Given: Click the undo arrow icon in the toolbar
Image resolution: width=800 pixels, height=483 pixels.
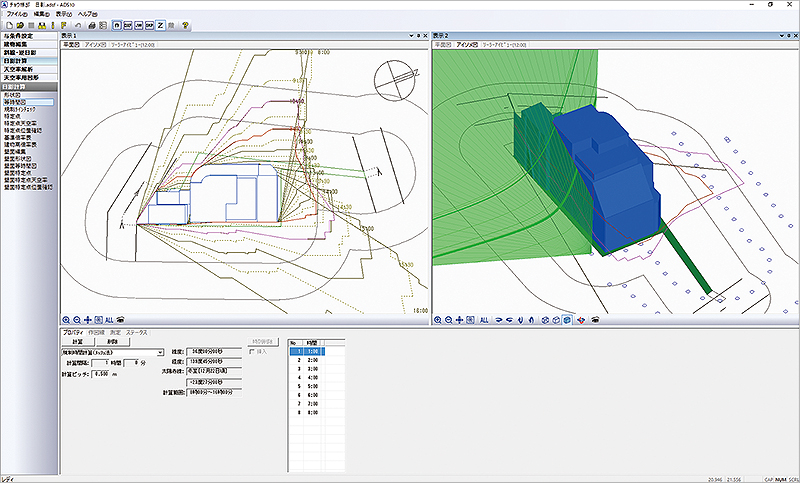Looking at the screenshot, I should [78, 25].
